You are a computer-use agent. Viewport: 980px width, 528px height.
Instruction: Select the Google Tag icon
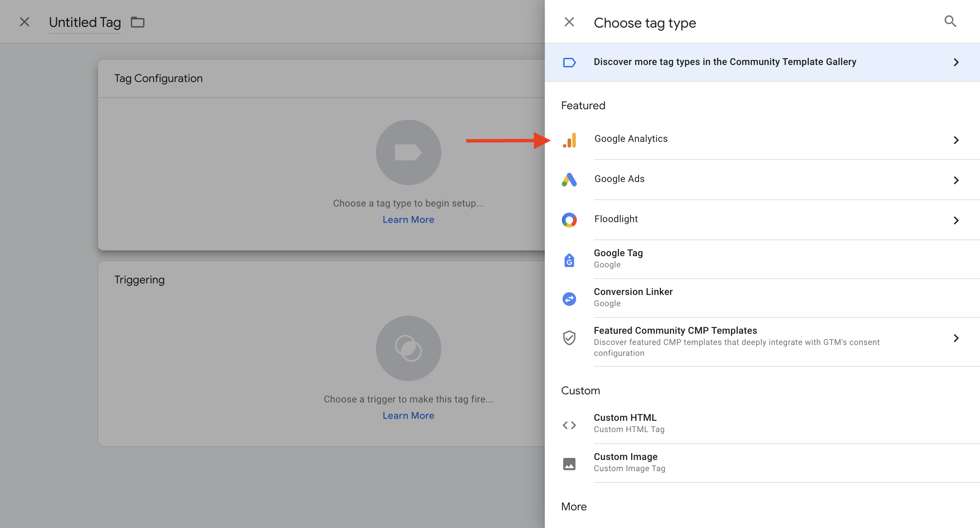tap(569, 260)
